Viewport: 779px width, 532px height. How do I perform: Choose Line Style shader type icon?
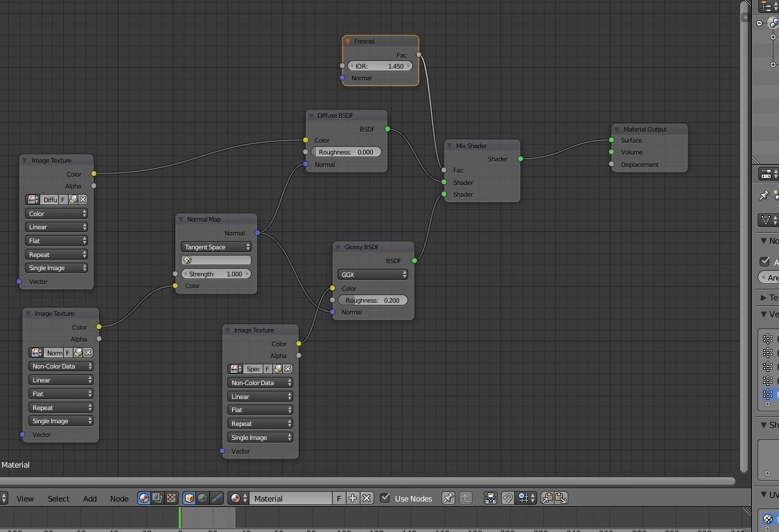click(217, 498)
